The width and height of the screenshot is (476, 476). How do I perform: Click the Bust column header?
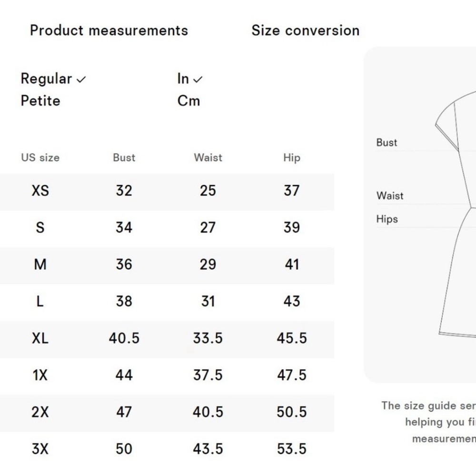click(x=124, y=158)
